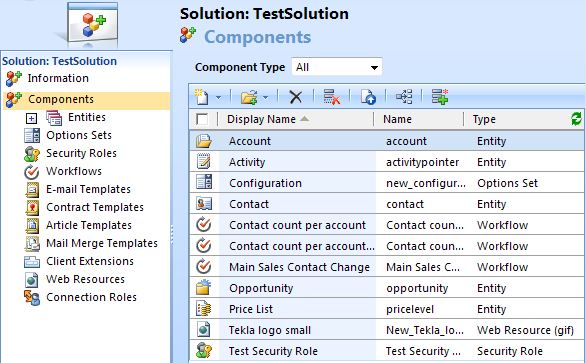Click the New component toolbar icon
Viewport: 586px width, 363px height.
click(x=202, y=98)
